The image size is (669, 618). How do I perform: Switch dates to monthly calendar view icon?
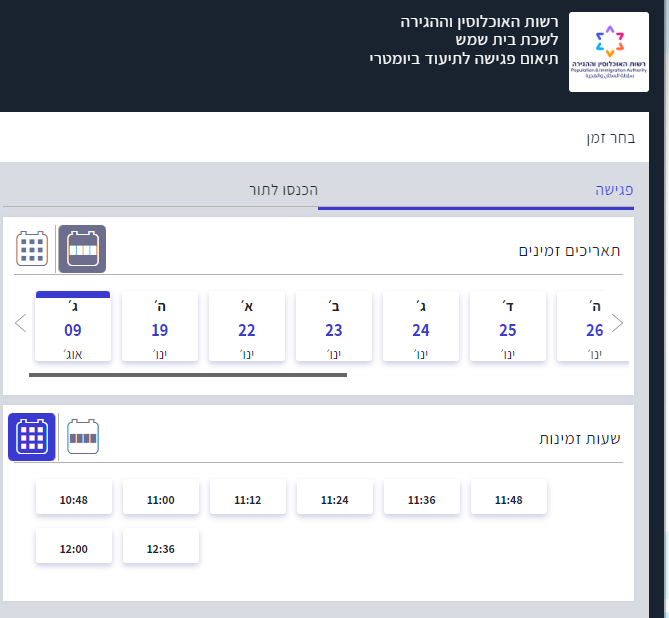[x=32, y=249]
